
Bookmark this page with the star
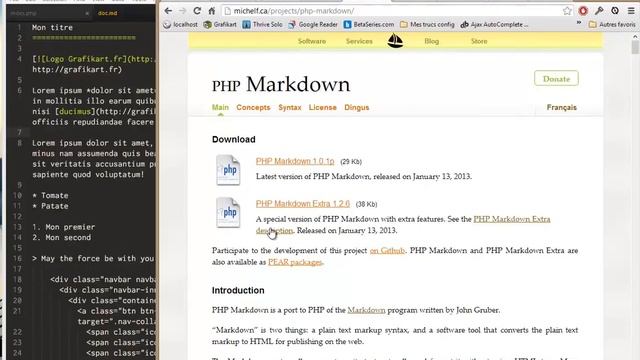point(567,11)
